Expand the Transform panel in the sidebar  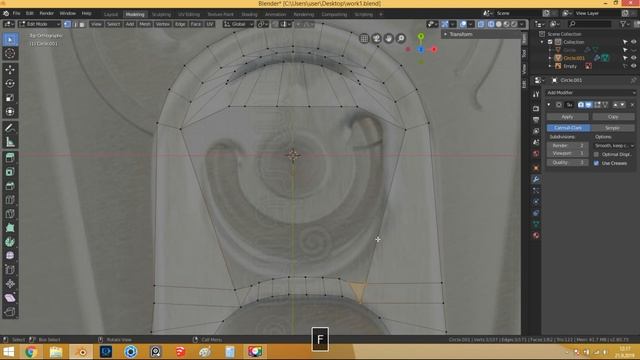pyautogui.click(x=460, y=34)
